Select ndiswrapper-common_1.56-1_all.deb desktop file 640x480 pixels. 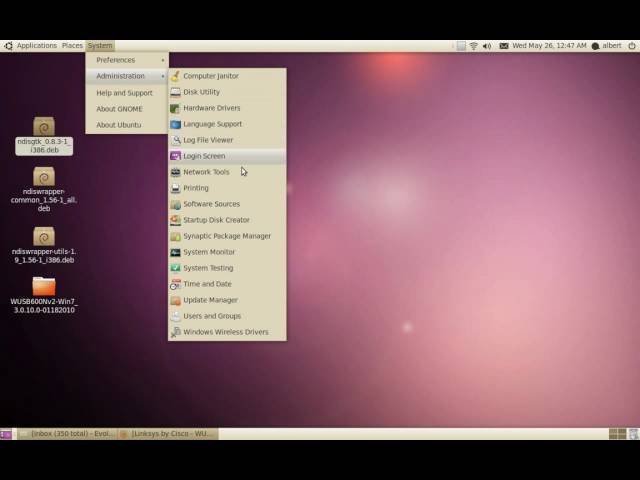pyautogui.click(x=44, y=189)
